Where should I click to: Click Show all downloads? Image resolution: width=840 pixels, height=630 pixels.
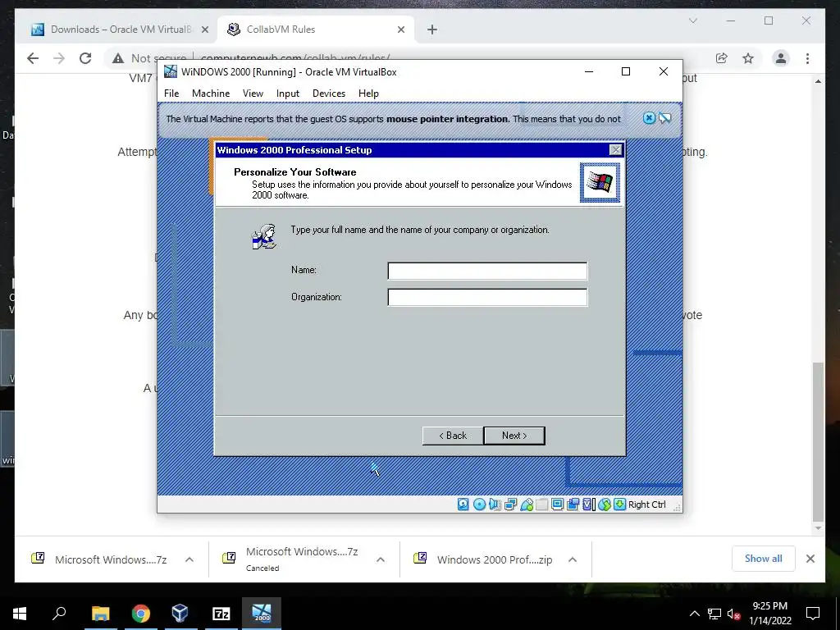(764, 559)
